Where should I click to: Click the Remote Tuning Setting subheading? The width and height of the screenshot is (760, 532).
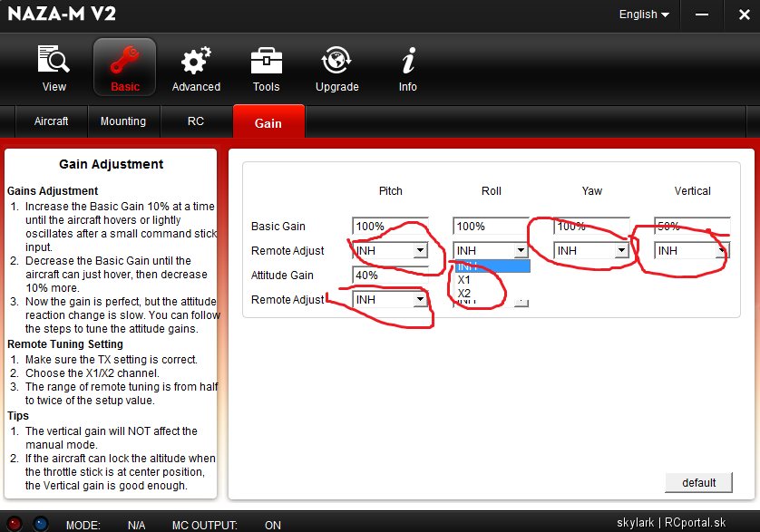point(65,344)
